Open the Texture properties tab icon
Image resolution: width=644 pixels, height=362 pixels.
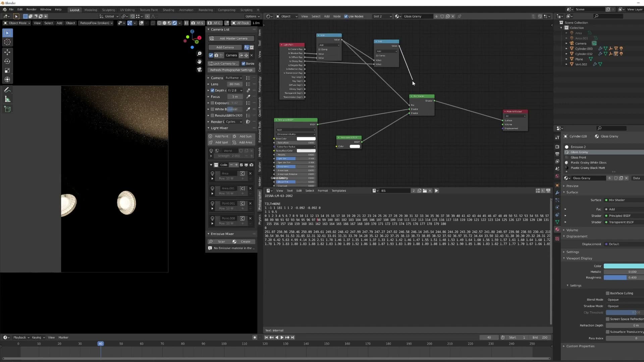557,239
